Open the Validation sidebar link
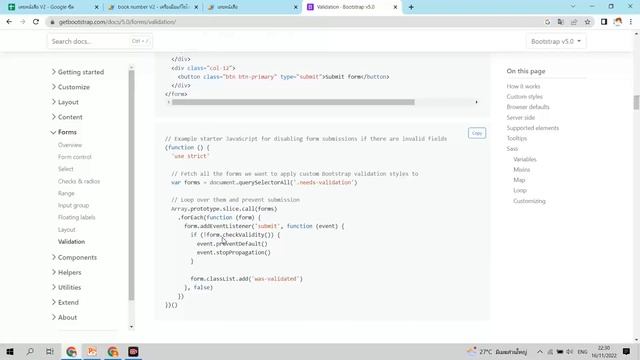Screen dimensions: 640x360 (71, 242)
